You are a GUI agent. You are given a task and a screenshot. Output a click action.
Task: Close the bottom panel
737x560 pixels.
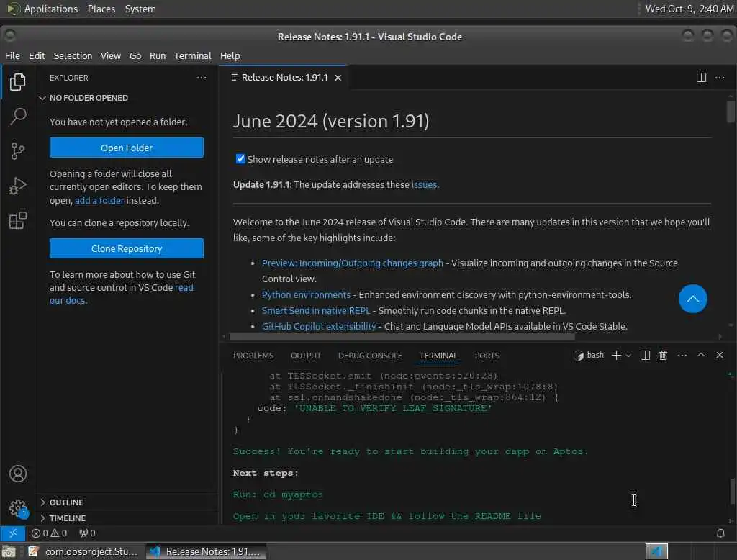[x=719, y=355]
